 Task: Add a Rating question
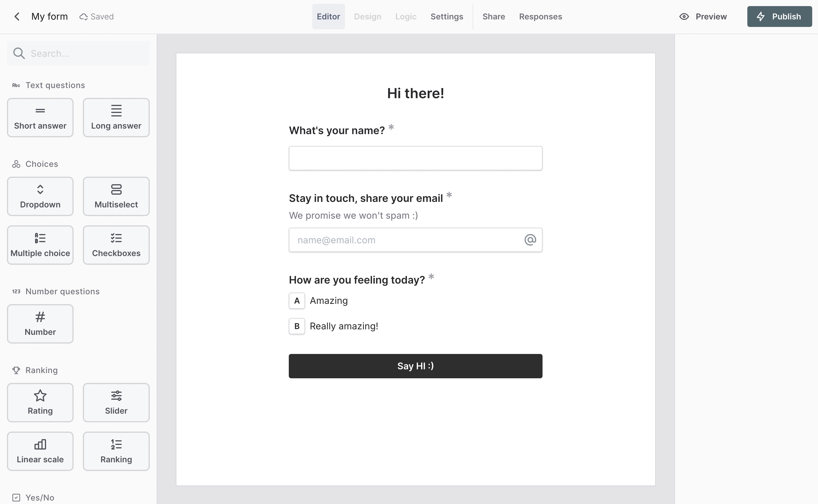tap(40, 402)
